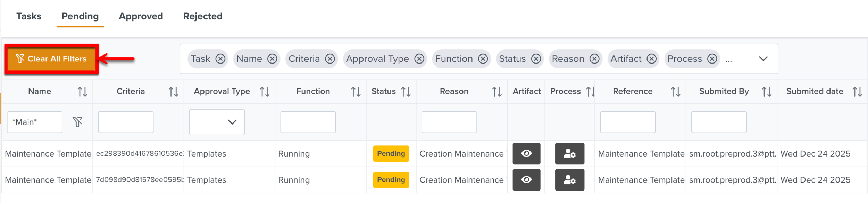Open the Approval Type filter dropdown
This screenshot has width=868, height=203.
(x=217, y=122)
